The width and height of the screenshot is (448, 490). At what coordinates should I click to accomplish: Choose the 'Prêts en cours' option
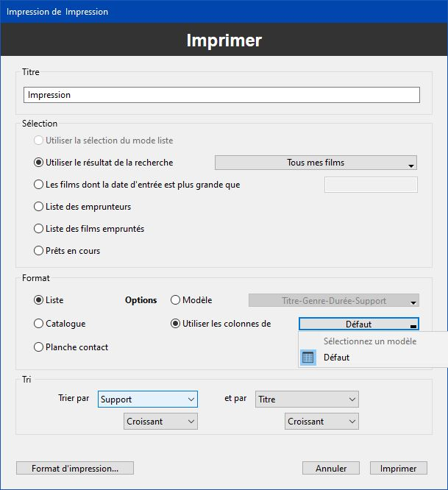coord(39,251)
